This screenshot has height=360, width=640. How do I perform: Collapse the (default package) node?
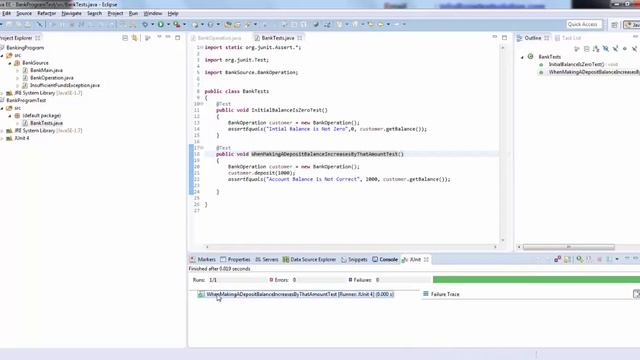click(x=10, y=116)
